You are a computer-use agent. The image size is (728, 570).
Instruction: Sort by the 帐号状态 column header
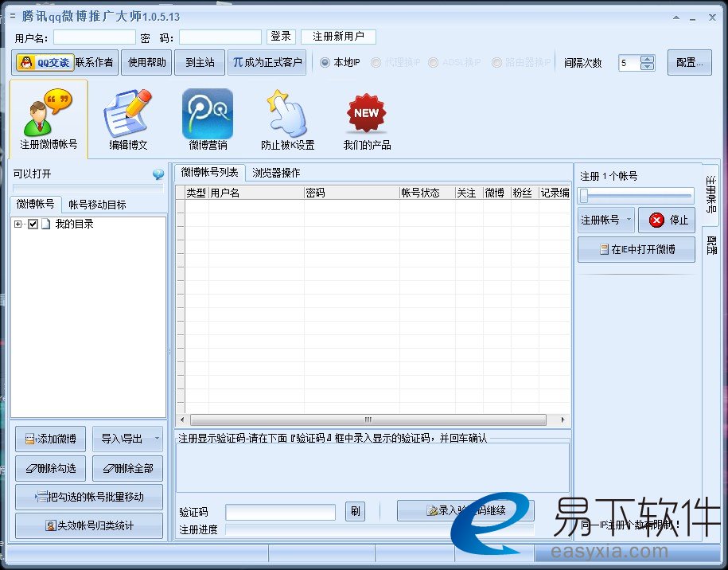(427, 193)
